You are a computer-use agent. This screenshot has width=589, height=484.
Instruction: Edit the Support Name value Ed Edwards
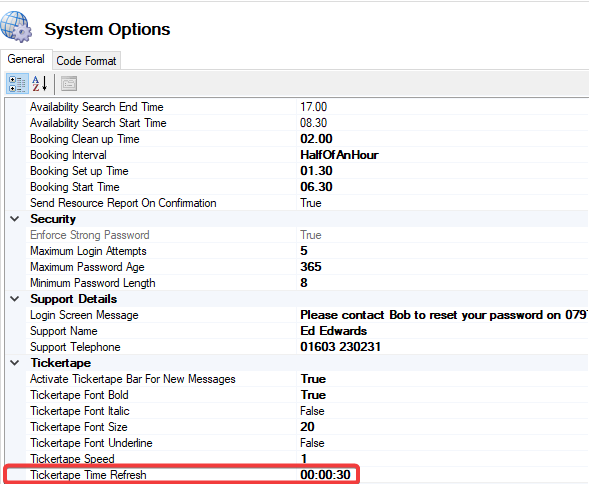point(443,331)
